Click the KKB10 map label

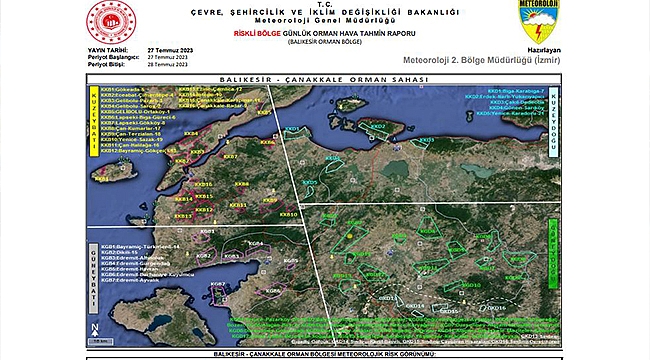coord(288,215)
